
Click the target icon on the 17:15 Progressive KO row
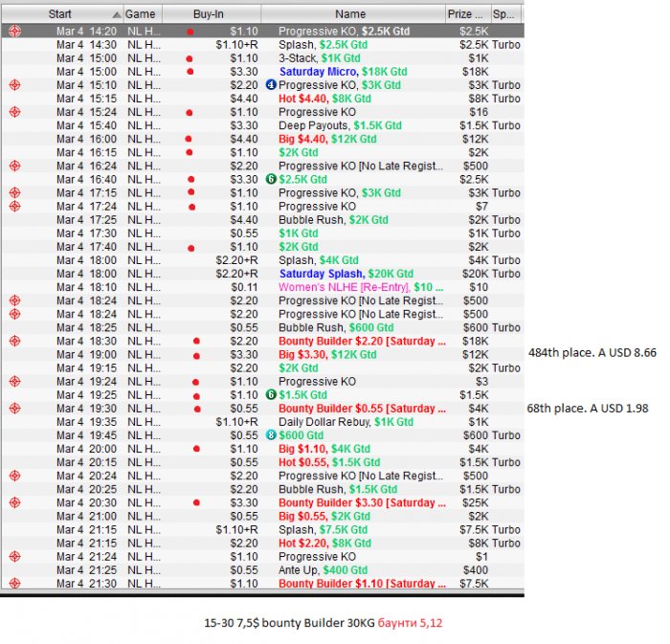(15, 192)
